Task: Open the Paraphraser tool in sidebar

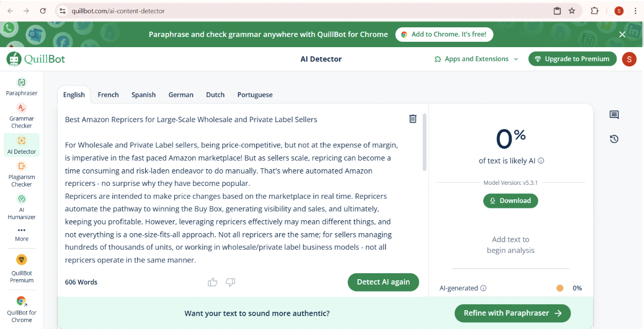Action: tap(21, 87)
